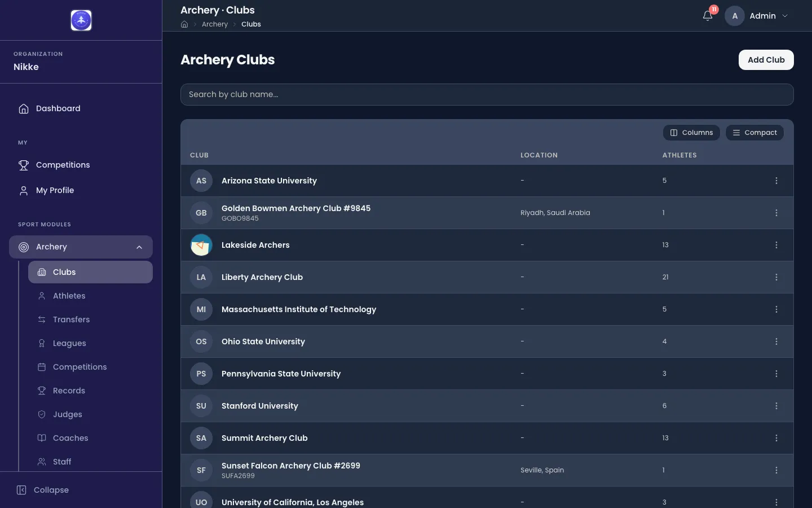Open Leagues under Archery
Screen dimensions: 812x508
(x=90, y=343)
